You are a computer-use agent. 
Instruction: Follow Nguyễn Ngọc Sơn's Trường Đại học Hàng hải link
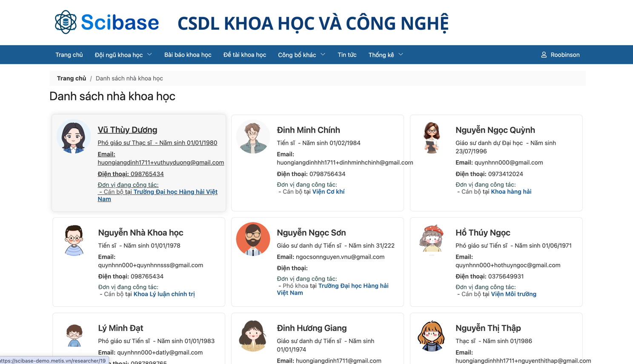(332, 289)
